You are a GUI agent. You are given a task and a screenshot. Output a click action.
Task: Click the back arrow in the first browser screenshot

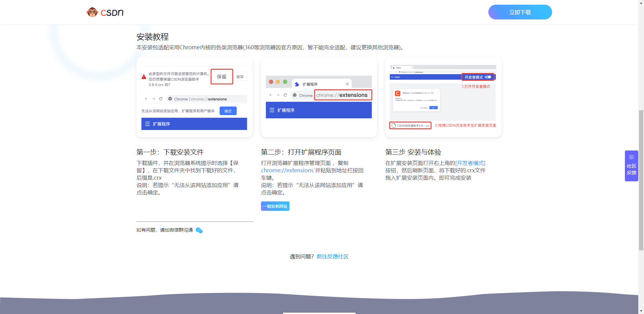146,99
